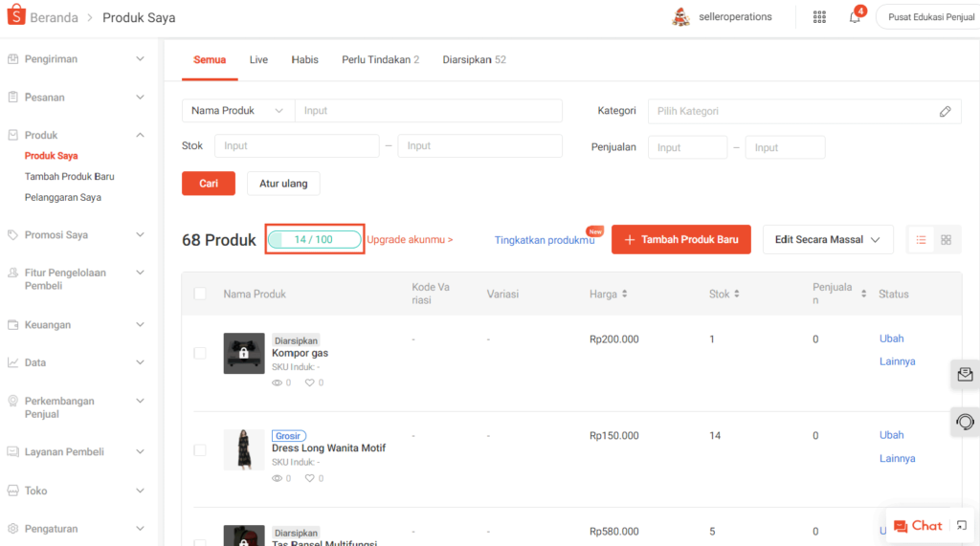
Task: Open Tingkatkan produkmu link
Action: point(545,241)
